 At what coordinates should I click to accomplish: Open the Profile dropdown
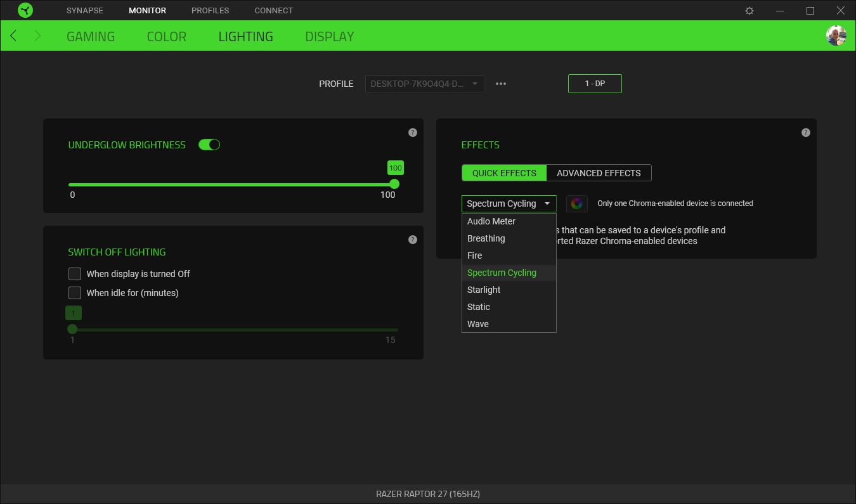[x=425, y=84]
